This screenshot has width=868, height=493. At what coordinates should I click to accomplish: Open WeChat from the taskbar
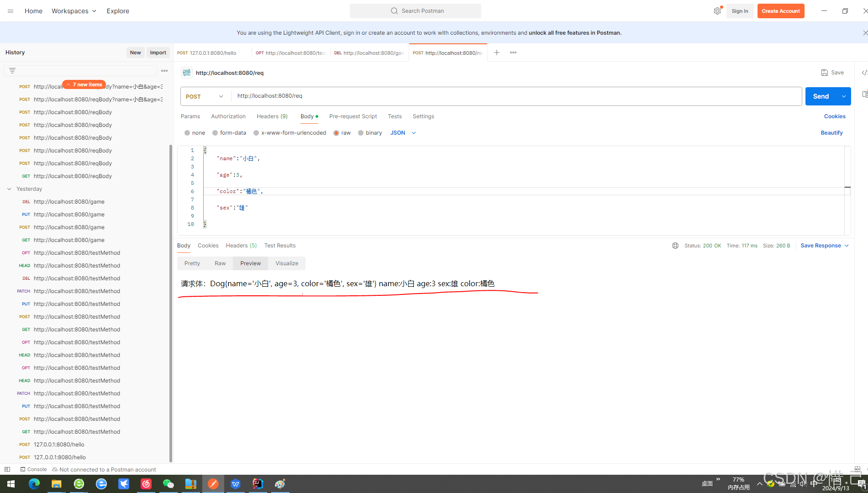[x=168, y=484]
